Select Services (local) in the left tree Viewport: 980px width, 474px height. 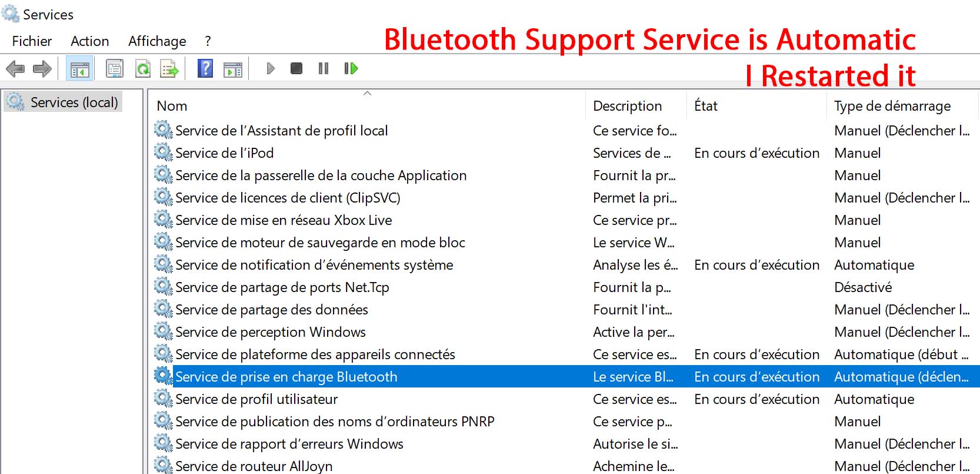[74, 102]
